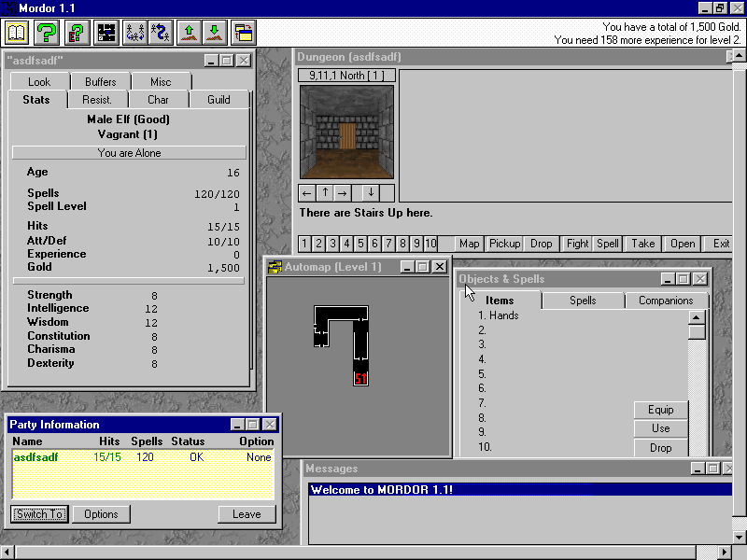Click the Automap window title icon
Image resolution: width=747 pixels, height=560 pixels.
tap(275, 267)
